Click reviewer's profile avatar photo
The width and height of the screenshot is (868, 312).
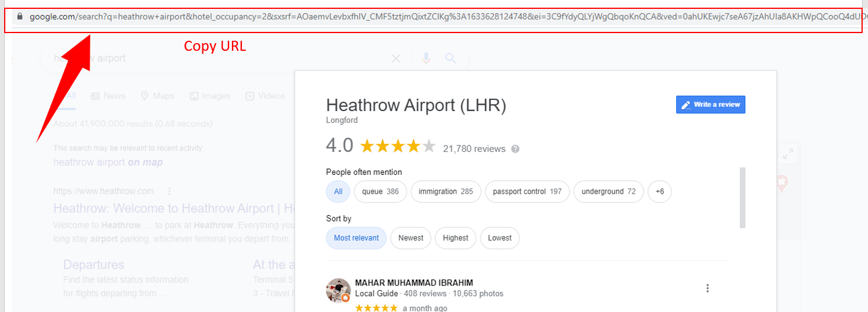pyautogui.click(x=339, y=290)
